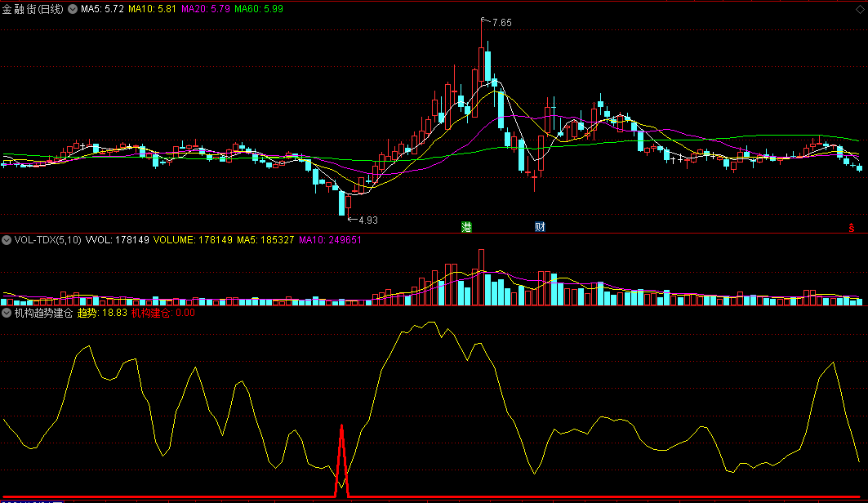Click the 4.93 low price label

pos(368,220)
